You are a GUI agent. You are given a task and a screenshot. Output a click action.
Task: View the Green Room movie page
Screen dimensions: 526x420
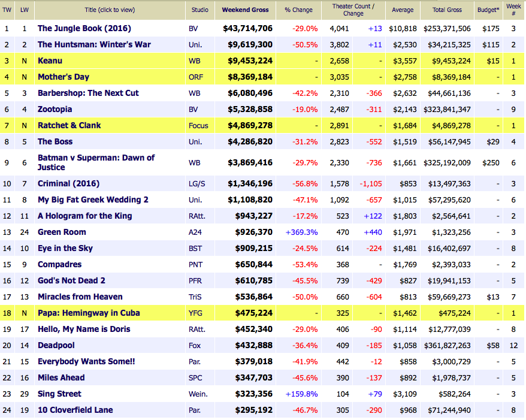click(62, 232)
